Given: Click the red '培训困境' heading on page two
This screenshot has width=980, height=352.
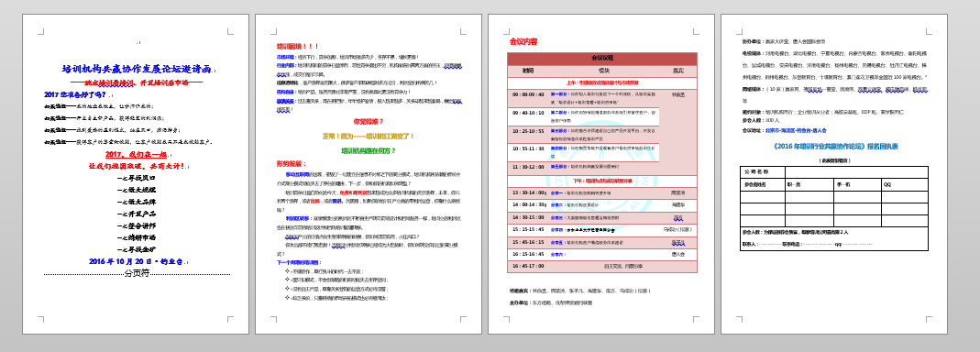Looking at the screenshot, I should tap(298, 46).
